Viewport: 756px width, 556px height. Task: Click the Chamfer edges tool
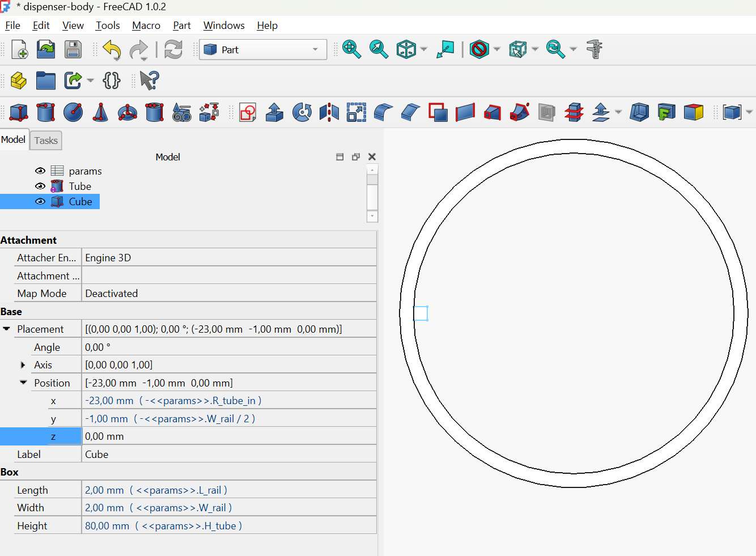pyautogui.click(x=411, y=112)
